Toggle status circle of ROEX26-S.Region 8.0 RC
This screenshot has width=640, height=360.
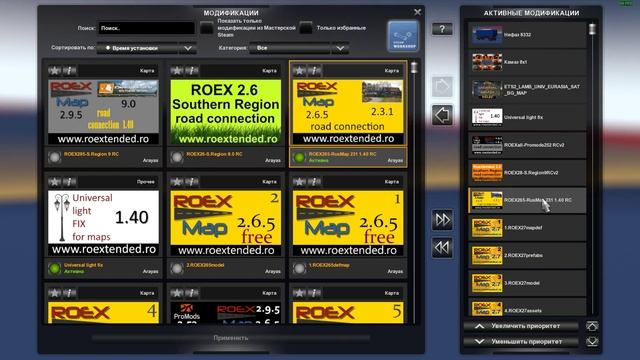click(x=177, y=157)
